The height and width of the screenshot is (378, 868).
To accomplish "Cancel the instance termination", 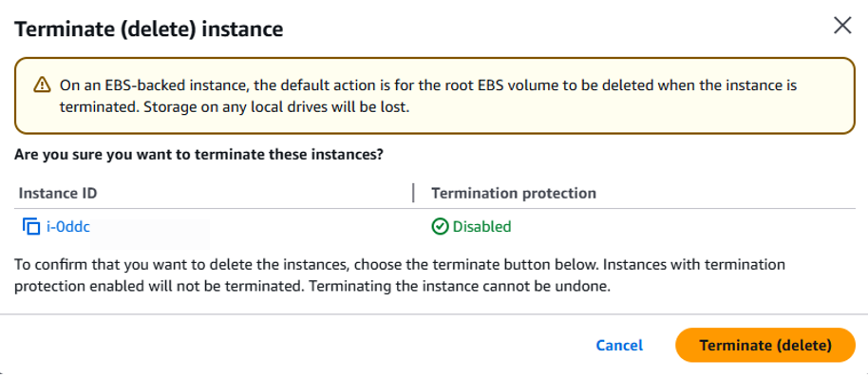I will (619, 346).
